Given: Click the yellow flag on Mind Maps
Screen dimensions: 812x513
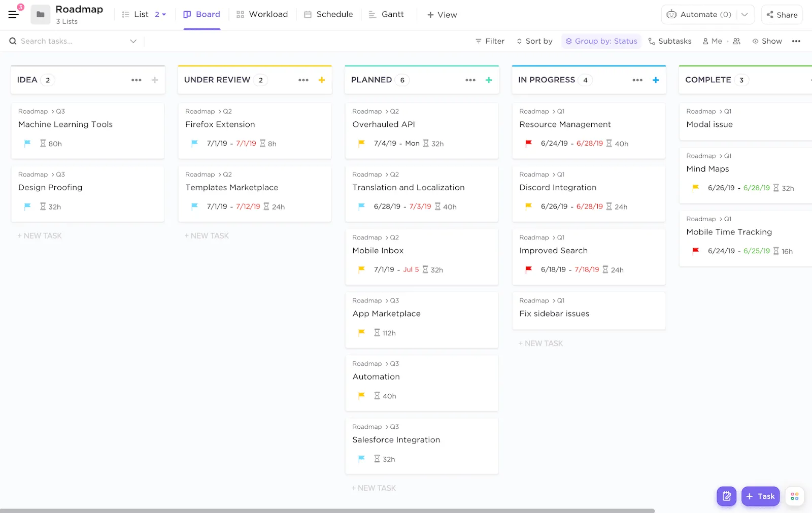Looking at the screenshot, I should 695,188.
